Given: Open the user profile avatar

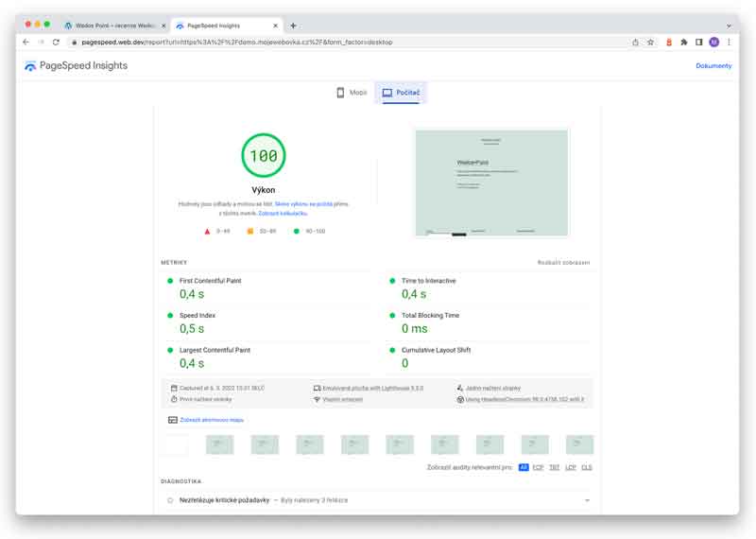Looking at the screenshot, I should (714, 42).
